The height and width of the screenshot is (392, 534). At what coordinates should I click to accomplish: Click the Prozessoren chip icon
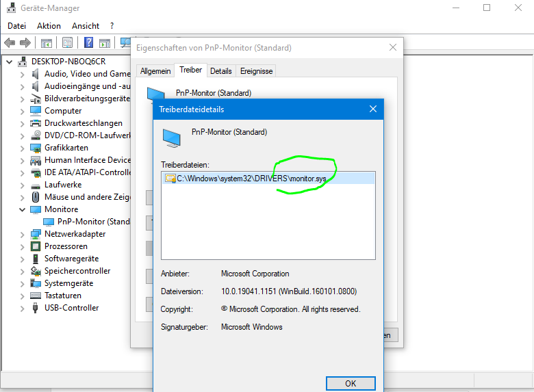pos(36,246)
